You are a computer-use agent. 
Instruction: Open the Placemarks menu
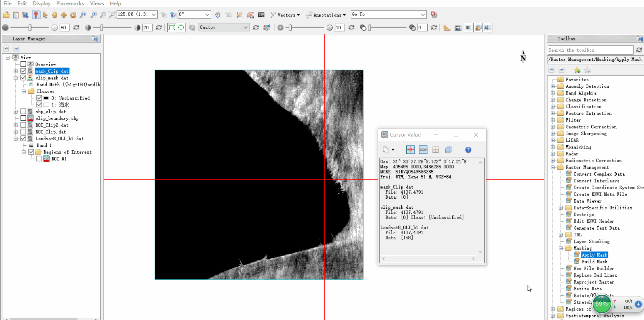[70, 3]
